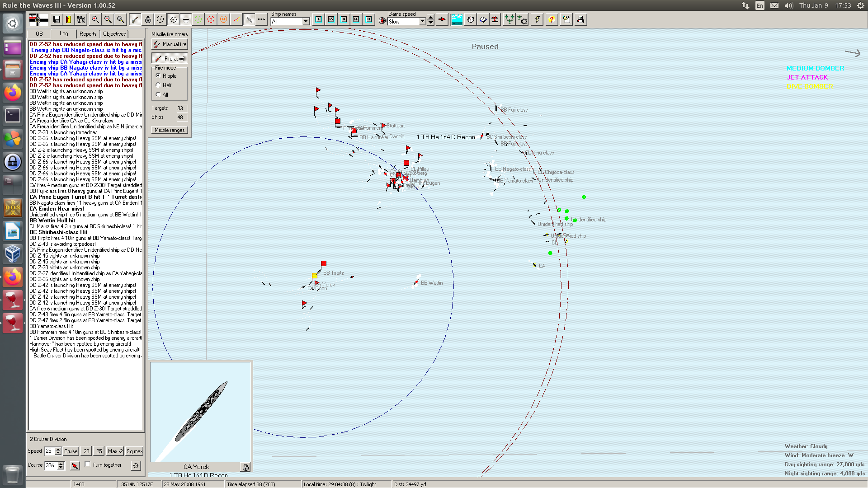The image size is (868, 488).
Task: Click the yellow question mark help icon
Action: click(x=551, y=19)
